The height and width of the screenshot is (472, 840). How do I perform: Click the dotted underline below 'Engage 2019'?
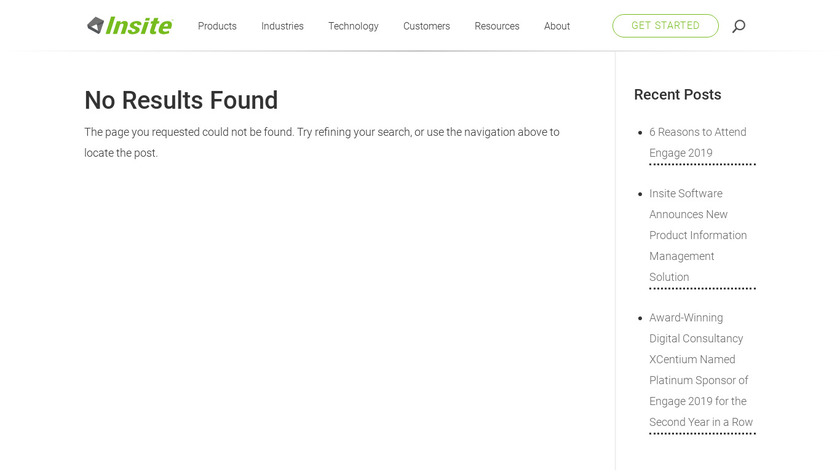[702, 164]
